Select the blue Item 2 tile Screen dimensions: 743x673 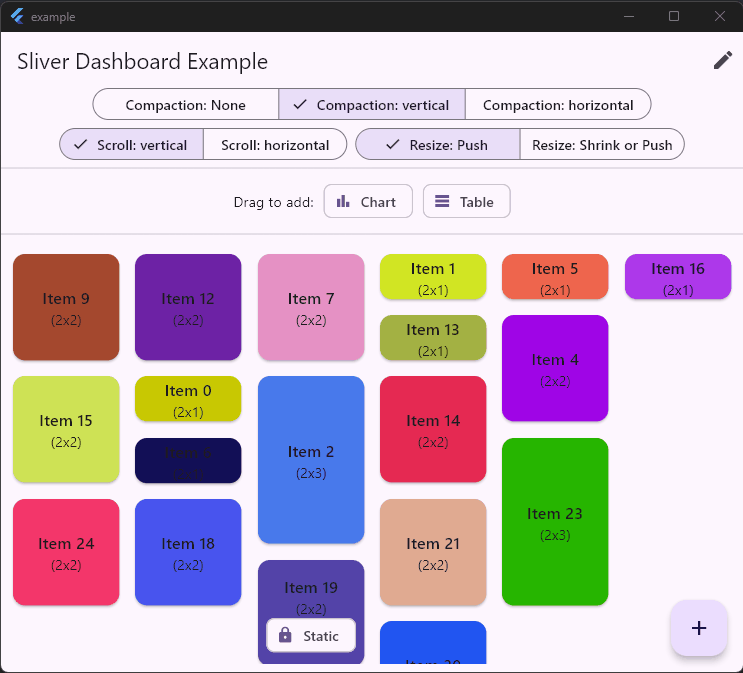point(311,460)
